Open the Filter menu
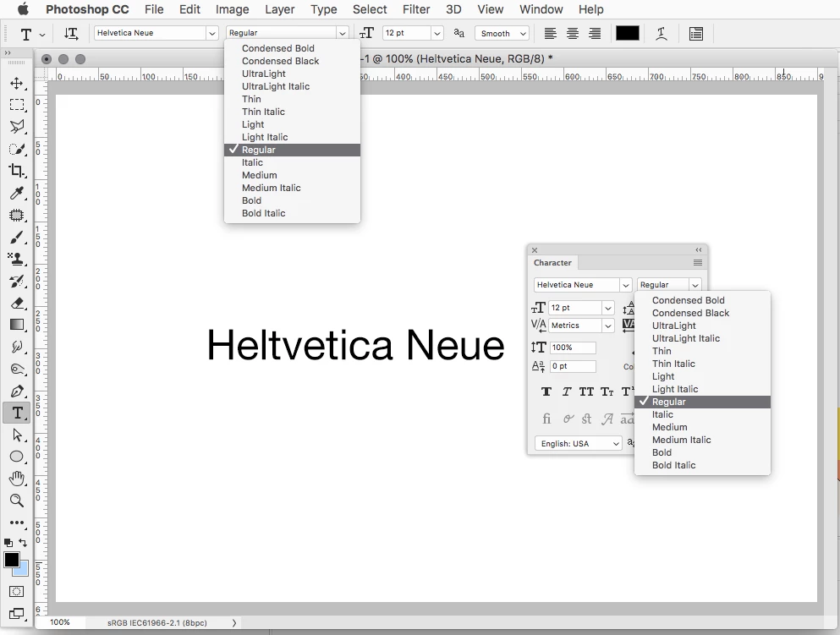The height and width of the screenshot is (635, 840). coord(416,9)
